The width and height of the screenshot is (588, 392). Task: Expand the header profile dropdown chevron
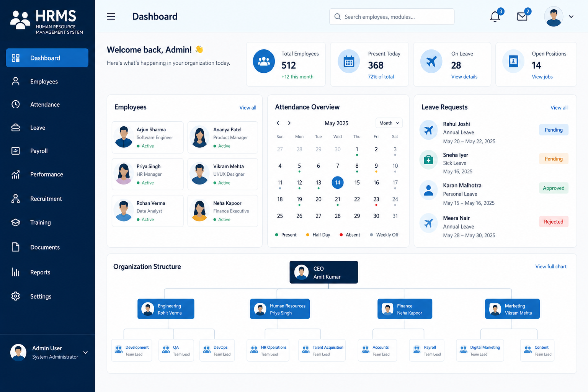coord(571,16)
